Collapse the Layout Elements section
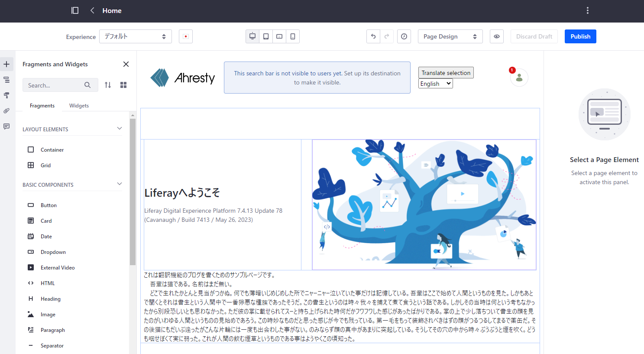The width and height of the screenshot is (644, 354). [x=120, y=129]
